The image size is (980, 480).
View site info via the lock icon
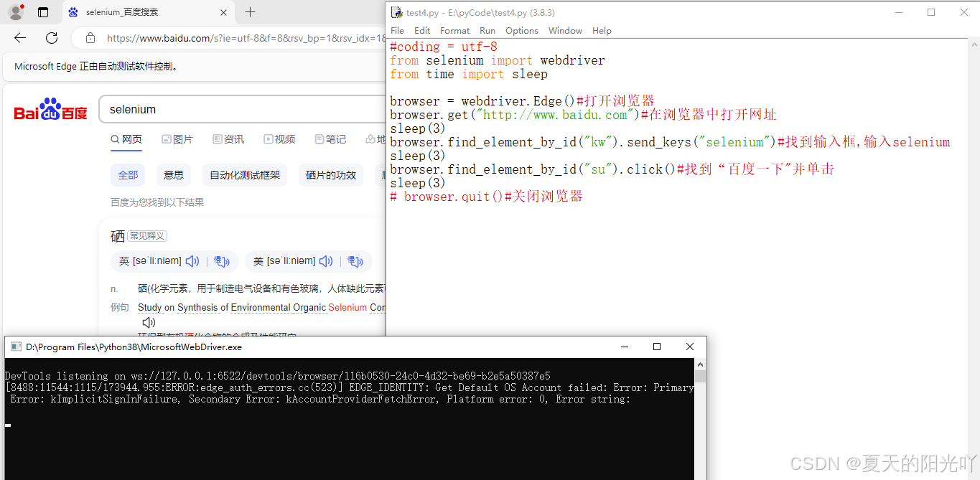(90, 38)
